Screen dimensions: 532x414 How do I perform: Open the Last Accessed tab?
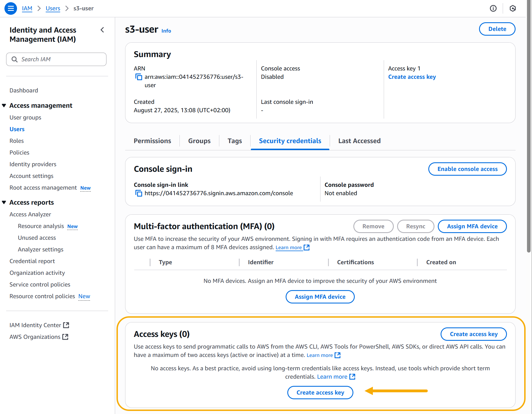click(359, 141)
